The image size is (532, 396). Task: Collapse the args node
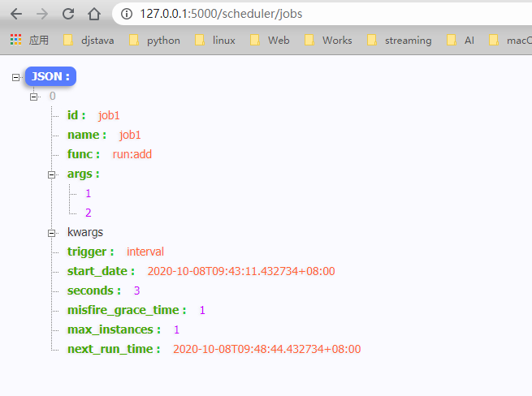[51, 174]
